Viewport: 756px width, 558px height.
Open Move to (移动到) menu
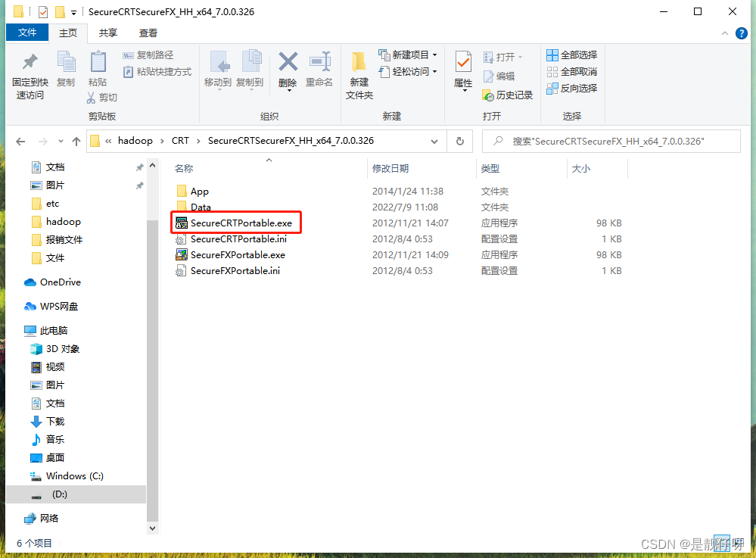pyautogui.click(x=218, y=70)
